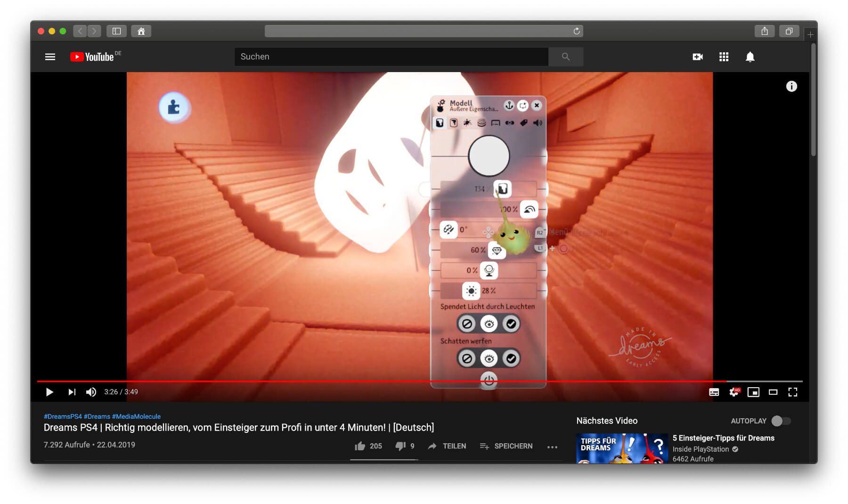Mute the video volume
This screenshot has height=504, width=848.
pos(91,392)
